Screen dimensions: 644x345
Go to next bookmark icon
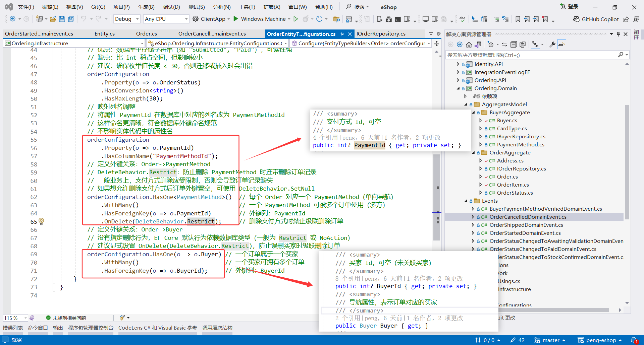tap(536, 19)
